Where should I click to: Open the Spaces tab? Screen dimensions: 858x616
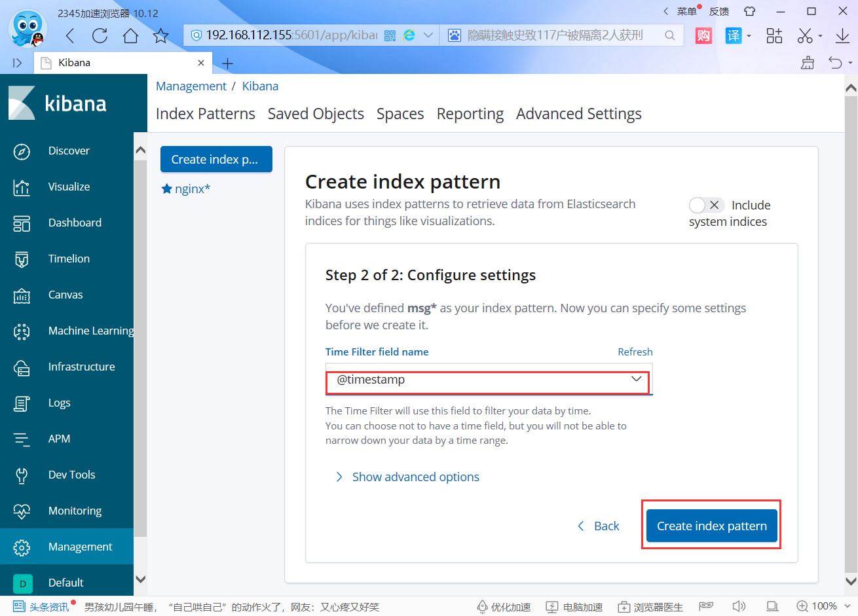[x=400, y=114]
